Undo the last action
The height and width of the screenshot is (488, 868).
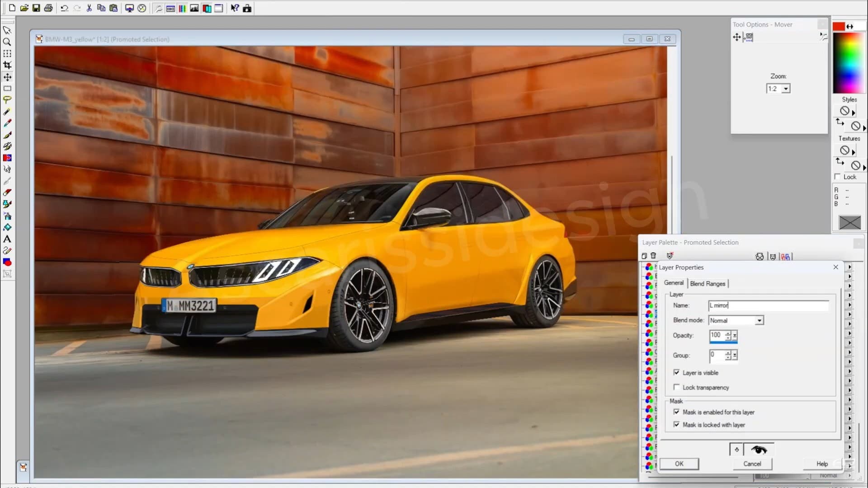point(64,8)
